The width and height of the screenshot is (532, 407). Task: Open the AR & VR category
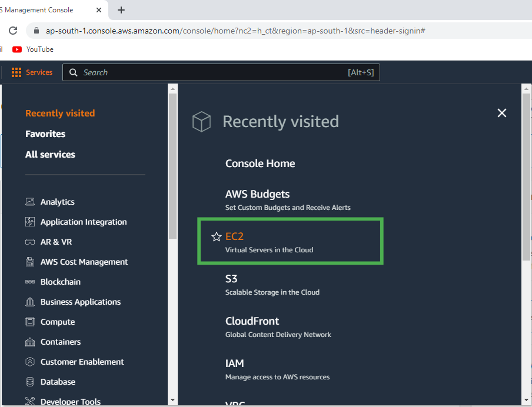56,242
